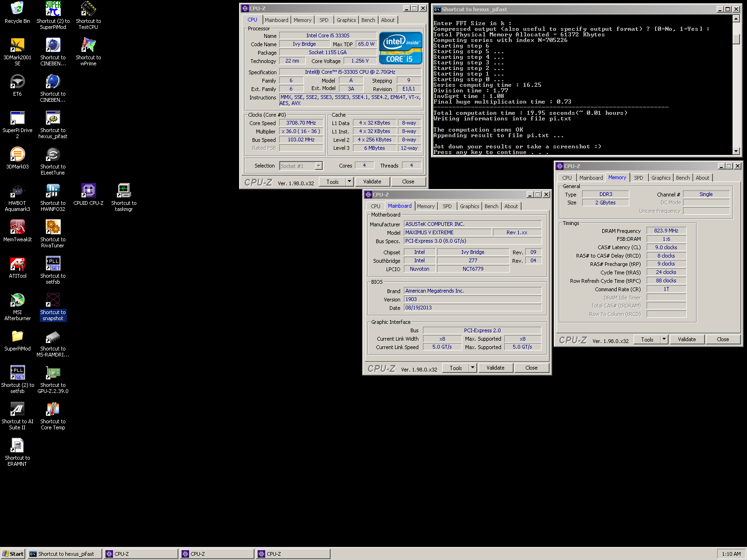The width and height of the screenshot is (747, 560).
Task: Select Shortcut to hexus_pifast desktop icon
Action: (53, 124)
